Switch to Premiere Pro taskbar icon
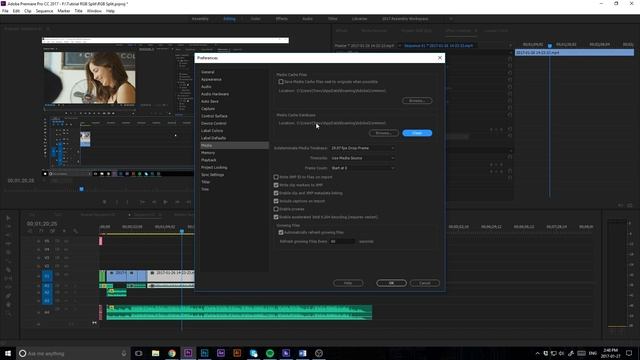This screenshot has width=640, height=360. click(x=188, y=353)
